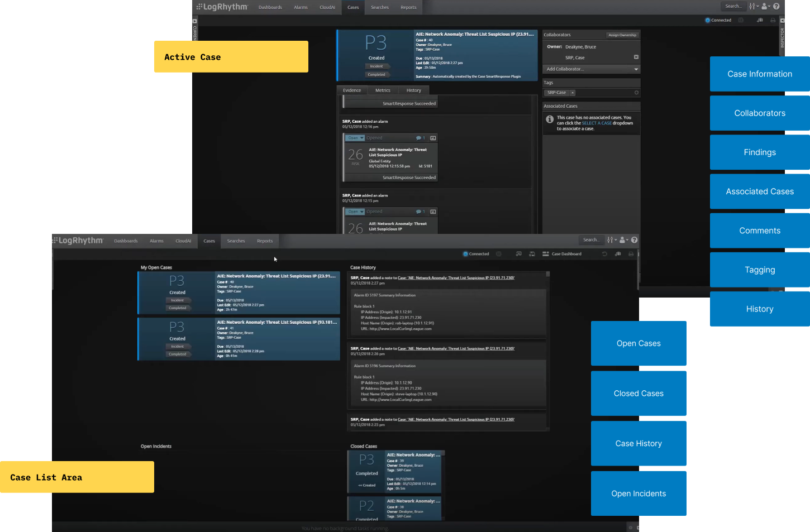810x532 pixels.
Task: Click Connected status indicator in lower window
Action: coord(476,254)
